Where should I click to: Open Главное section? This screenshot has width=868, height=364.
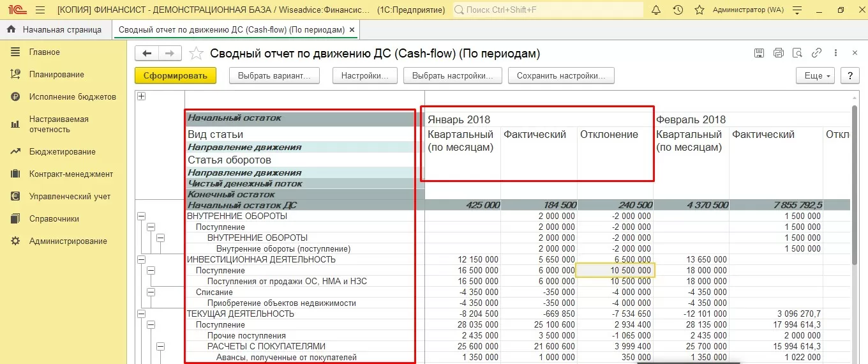[44, 52]
